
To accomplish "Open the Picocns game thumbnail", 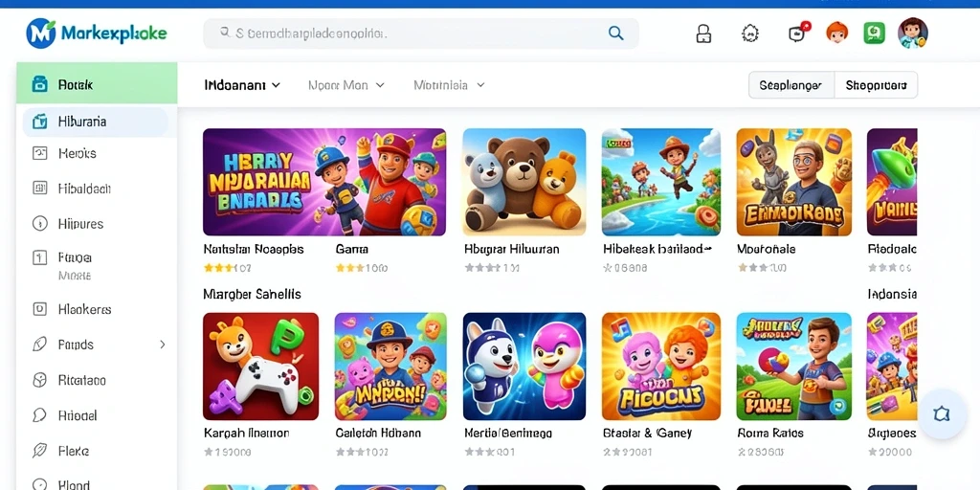I will click(660, 367).
